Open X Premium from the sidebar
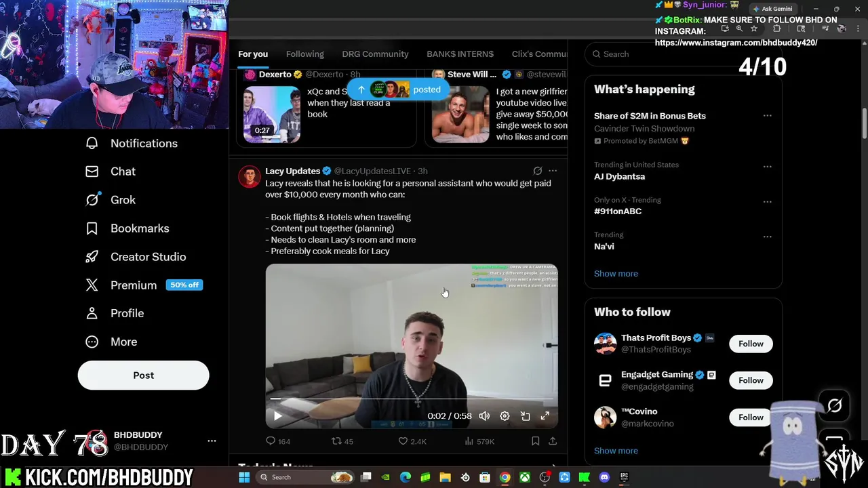This screenshot has width=868, height=488. coord(143,285)
